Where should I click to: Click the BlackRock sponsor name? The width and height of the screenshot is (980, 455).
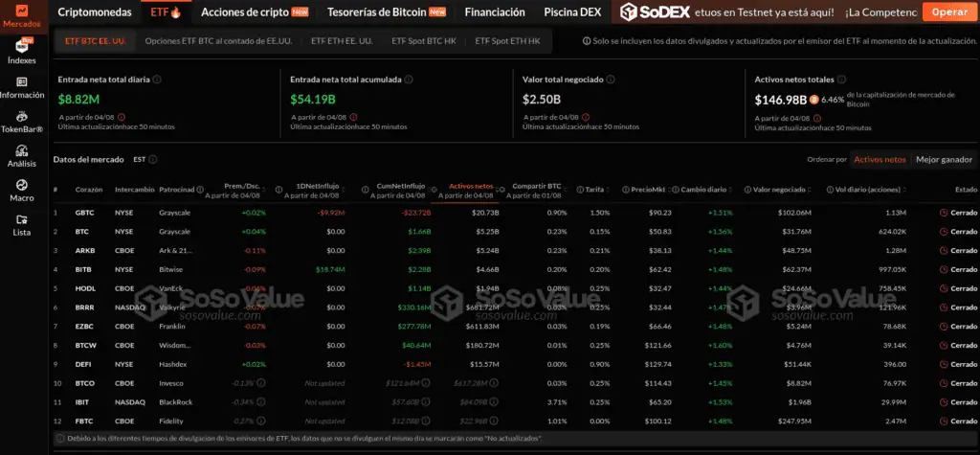point(175,401)
